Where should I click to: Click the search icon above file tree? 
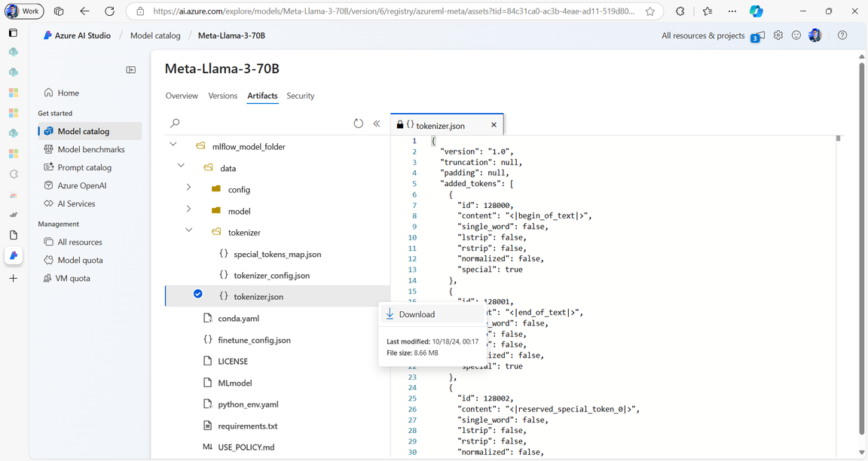click(x=175, y=123)
